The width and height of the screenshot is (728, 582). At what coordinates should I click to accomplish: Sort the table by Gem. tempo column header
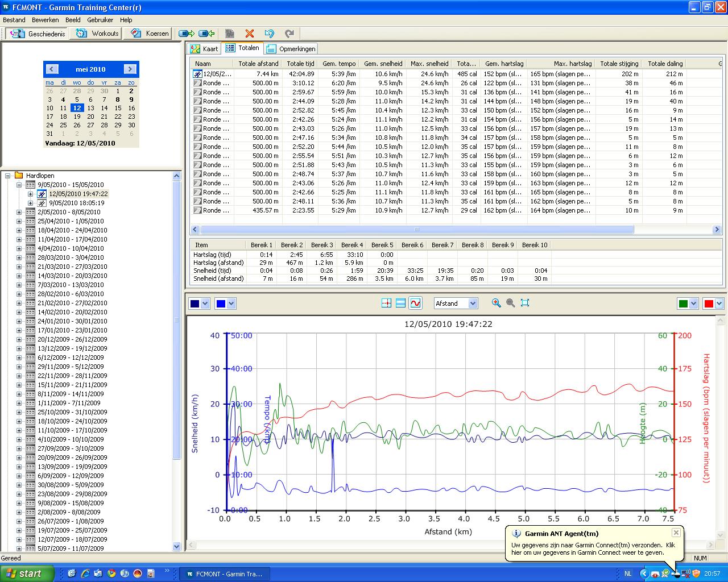pos(339,64)
